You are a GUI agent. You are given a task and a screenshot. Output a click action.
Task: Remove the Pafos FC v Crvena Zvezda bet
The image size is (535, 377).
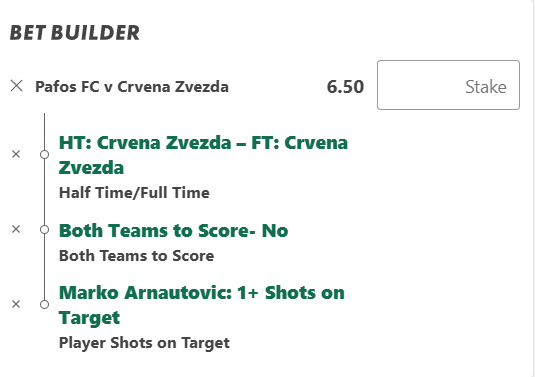point(16,86)
